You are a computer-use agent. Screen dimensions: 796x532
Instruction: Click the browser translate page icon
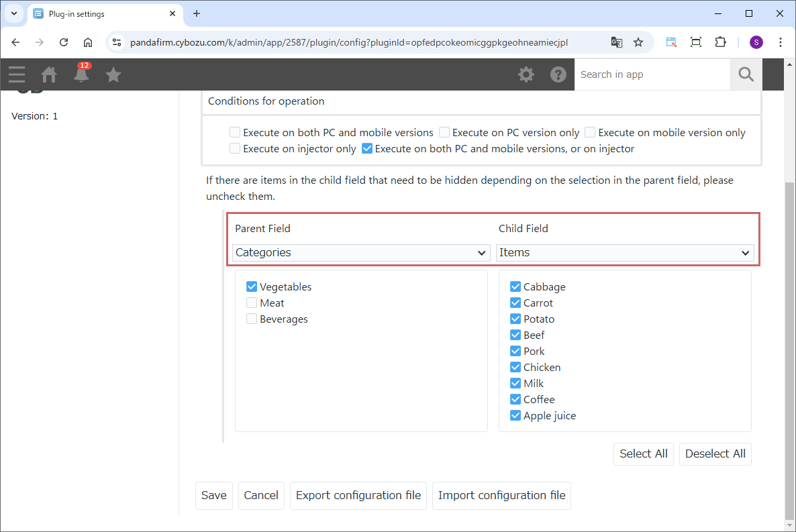[616, 42]
